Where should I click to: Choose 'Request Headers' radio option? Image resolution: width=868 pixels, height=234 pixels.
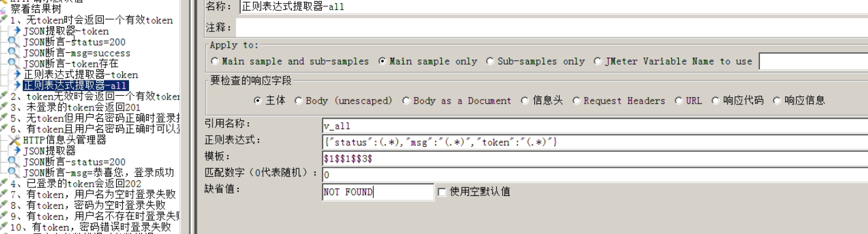(576, 101)
